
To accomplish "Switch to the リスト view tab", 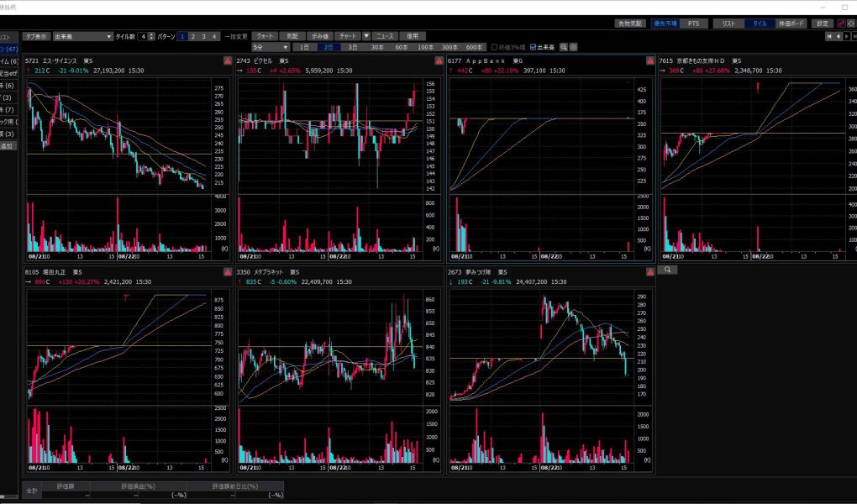I will (729, 24).
